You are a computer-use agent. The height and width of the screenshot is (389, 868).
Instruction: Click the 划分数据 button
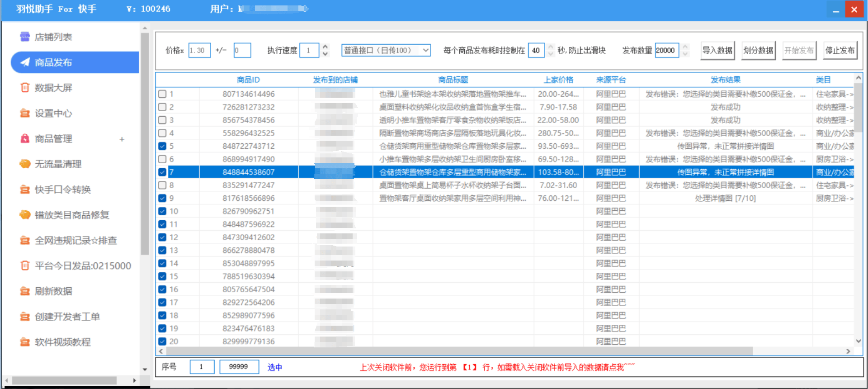click(x=758, y=50)
